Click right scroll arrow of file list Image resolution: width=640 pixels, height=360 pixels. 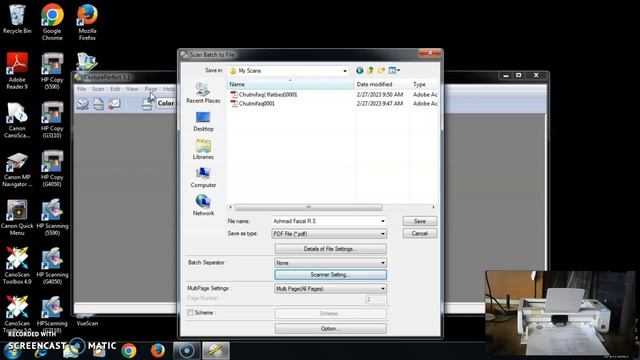[x=433, y=207]
